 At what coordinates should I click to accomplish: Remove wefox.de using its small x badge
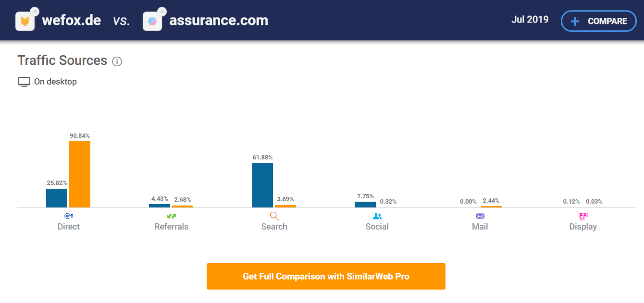coord(35,11)
